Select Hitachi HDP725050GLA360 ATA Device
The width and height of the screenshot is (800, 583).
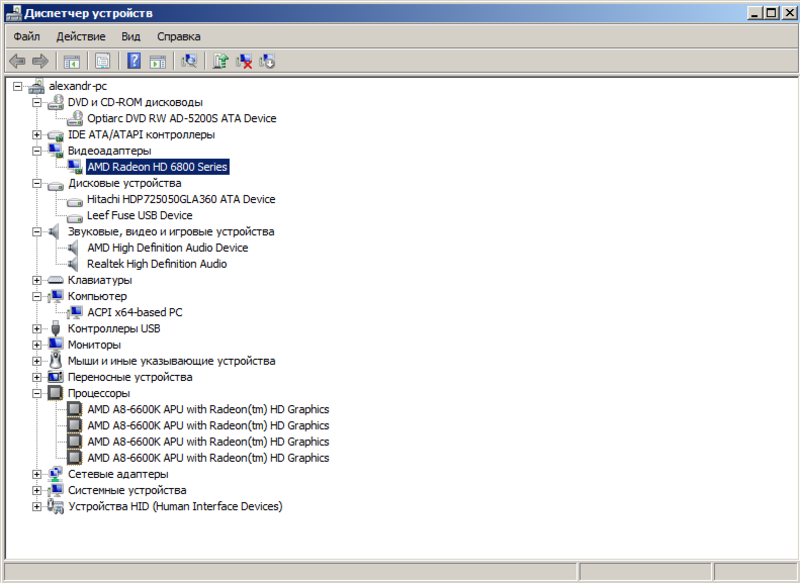pyautogui.click(x=181, y=199)
